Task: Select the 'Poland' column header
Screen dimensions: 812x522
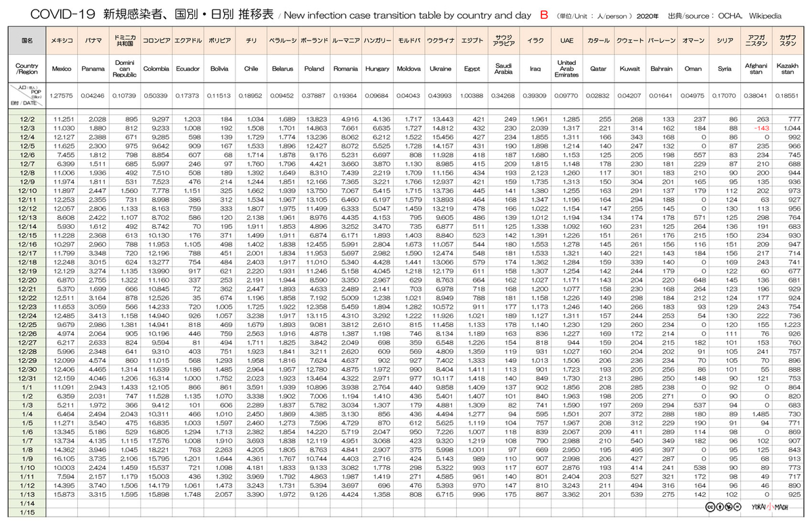Action: [314, 68]
